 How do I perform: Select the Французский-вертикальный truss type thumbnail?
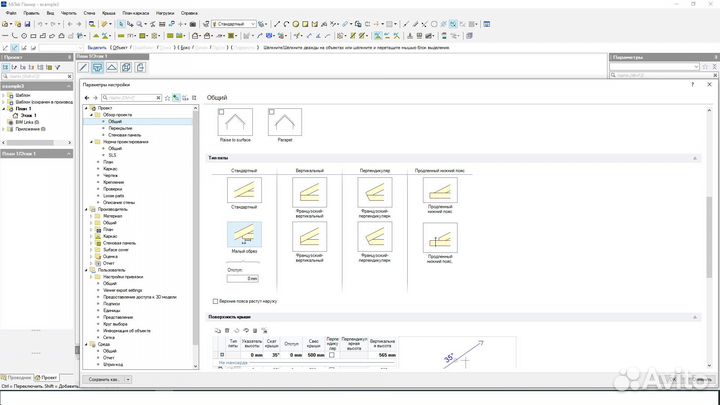(x=308, y=190)
